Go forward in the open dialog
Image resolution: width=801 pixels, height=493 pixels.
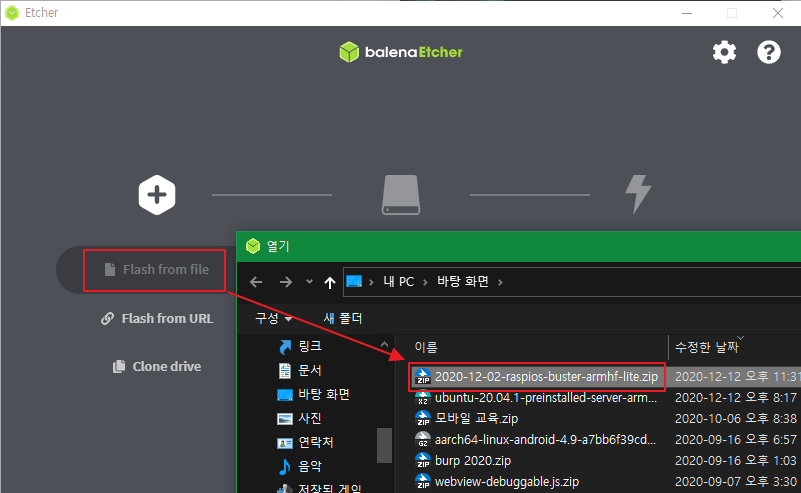[286, 282]
